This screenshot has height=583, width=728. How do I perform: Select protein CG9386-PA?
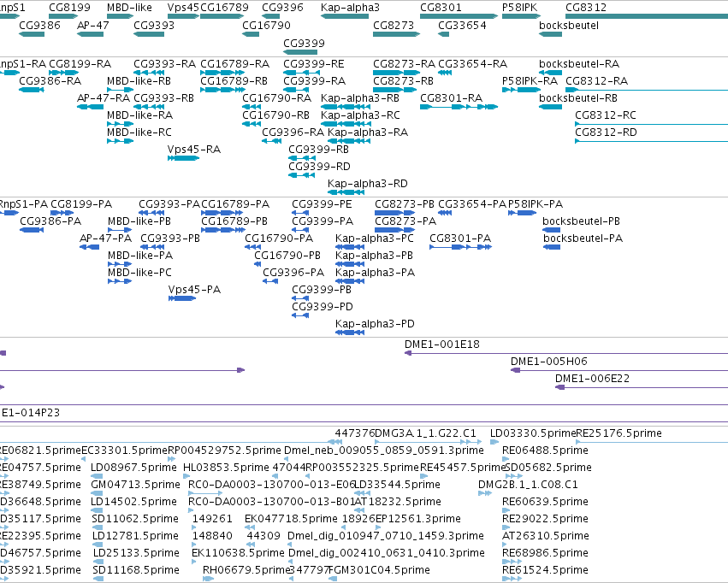[50, 221]
